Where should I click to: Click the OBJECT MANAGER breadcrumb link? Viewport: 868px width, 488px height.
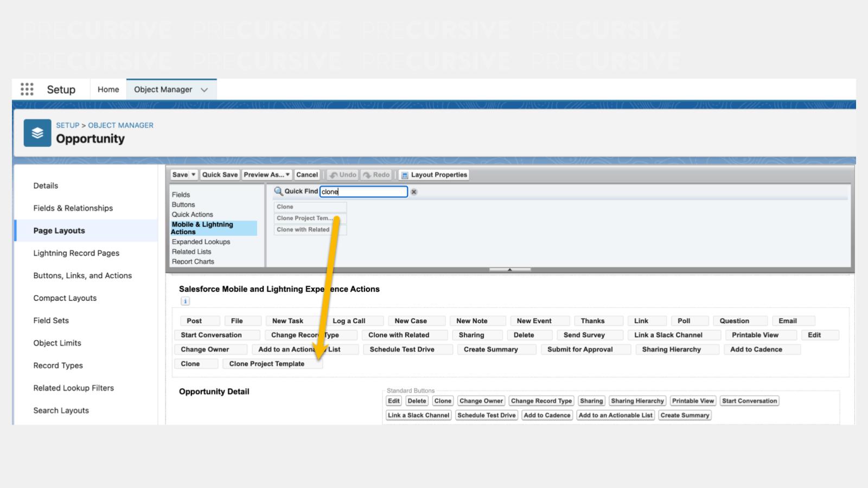[x=120, y=125]
